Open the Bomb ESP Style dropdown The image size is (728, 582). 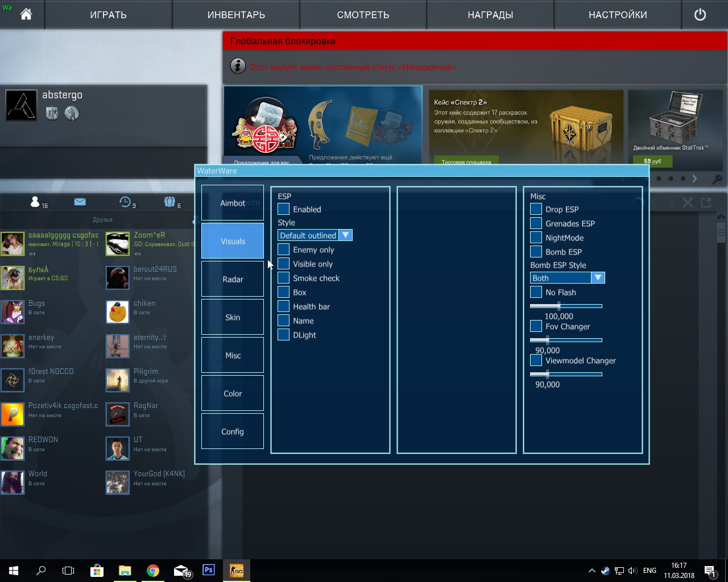click(568, 278)
